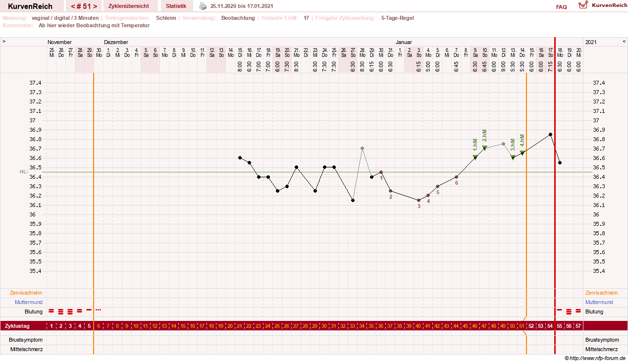Select the temperature point numbered 4
Viewport: 628px width, 364px height.
[x=428, y=196]
